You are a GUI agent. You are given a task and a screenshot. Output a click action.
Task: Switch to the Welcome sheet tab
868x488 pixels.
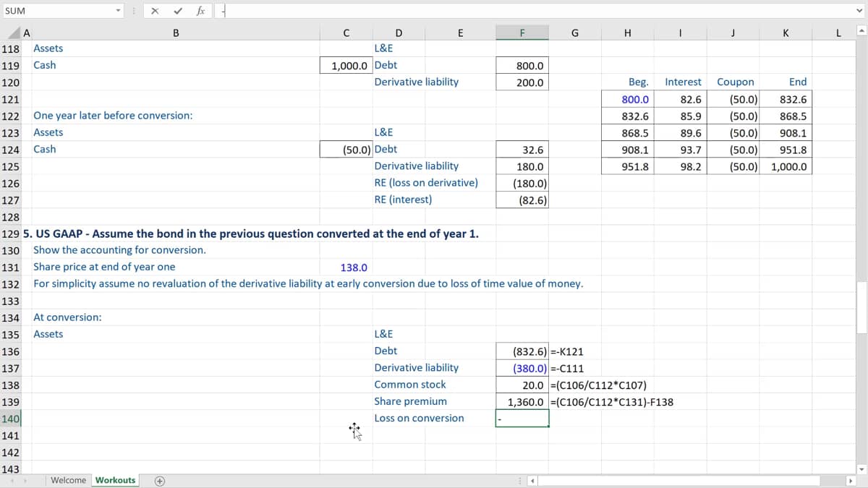tap(68, 480)
